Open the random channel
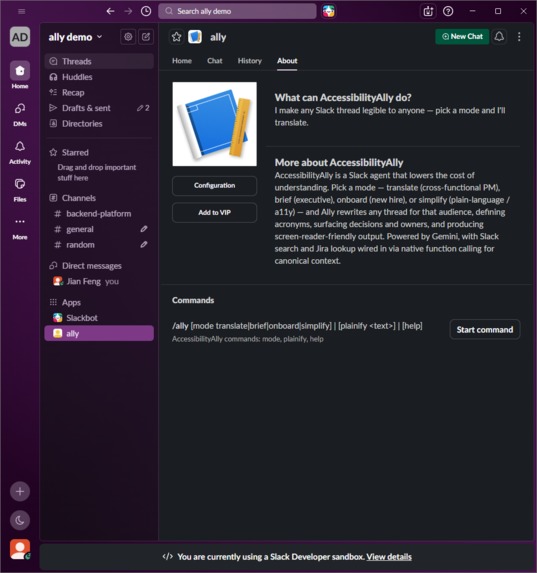The image size is (537, 573). point(99,244)
